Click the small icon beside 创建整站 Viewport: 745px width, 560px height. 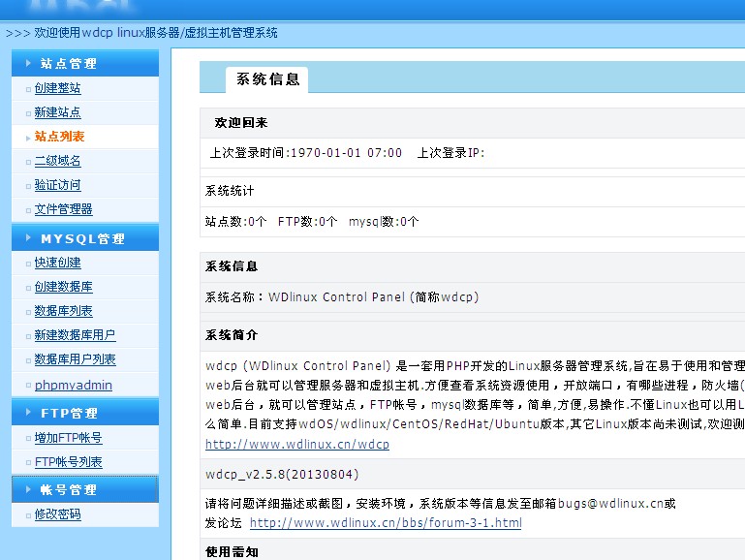(26, 89)
